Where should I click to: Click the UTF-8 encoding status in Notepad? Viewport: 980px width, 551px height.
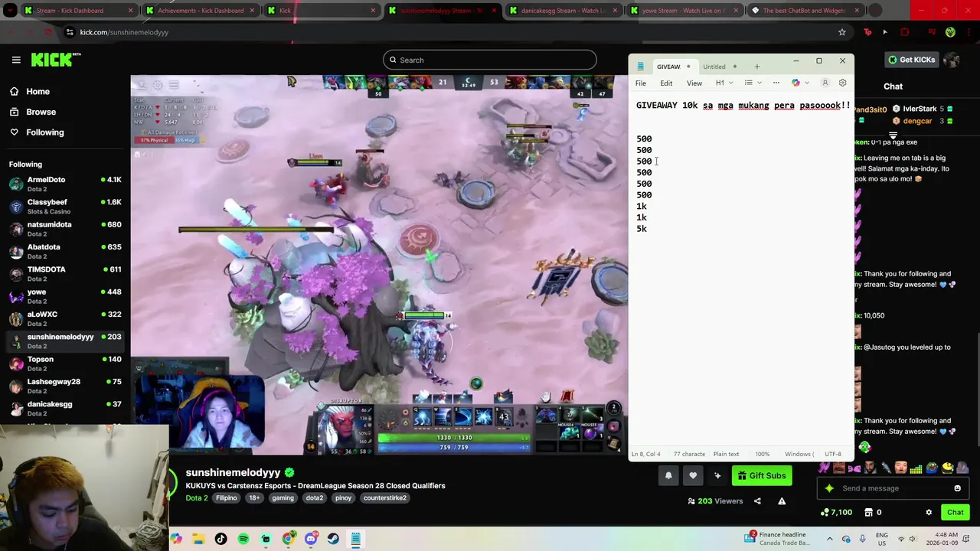click(x=832, y=454)
